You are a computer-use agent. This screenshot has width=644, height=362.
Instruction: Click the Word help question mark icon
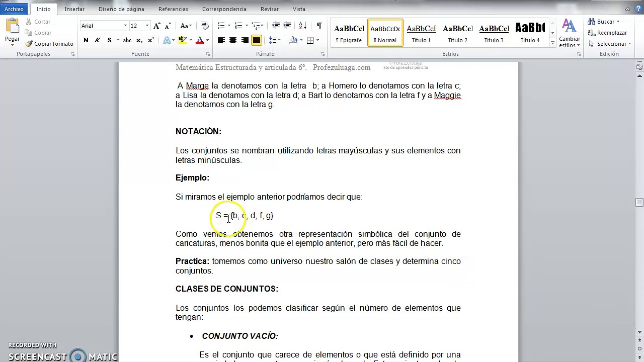pyautogui.click(x=638, y=9)
